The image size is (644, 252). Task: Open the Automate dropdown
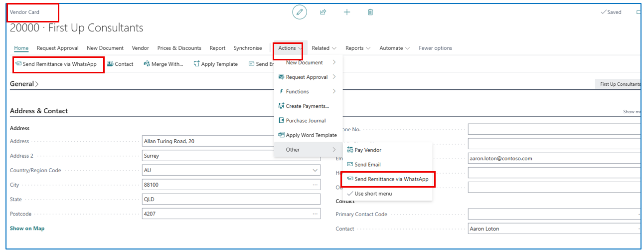click(x=394, y=48)
